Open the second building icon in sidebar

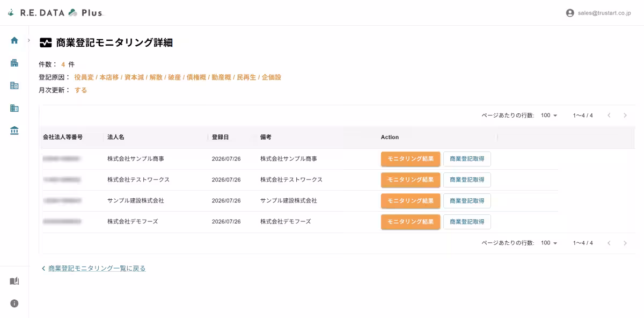point(14,85)
